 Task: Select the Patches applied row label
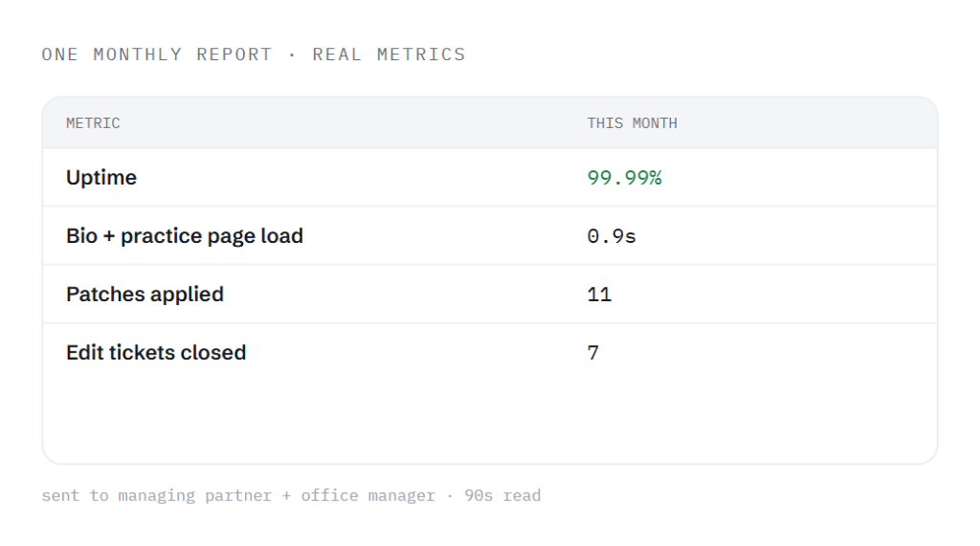[x=145, y=295]
